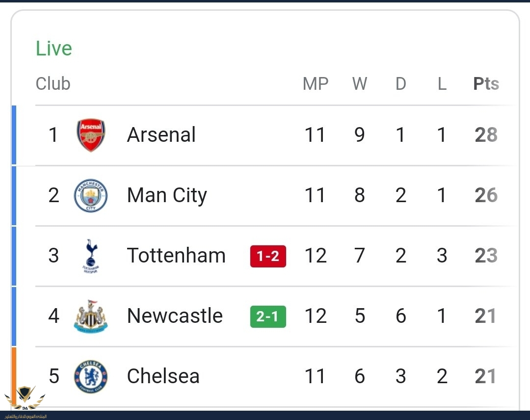Open Newcastle's green 2-1 live score badge
530x420 pixels.
click(268, 316)
